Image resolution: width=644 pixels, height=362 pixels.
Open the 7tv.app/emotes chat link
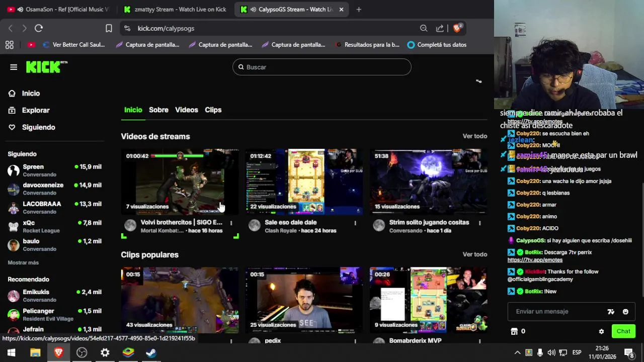pos(535,260)
